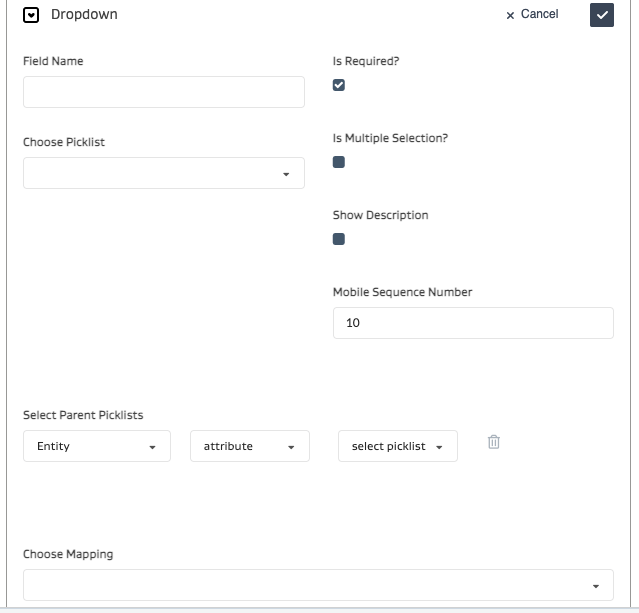Click the Dropdown header title text
Image resolution: width=639 pixels, height=613 pixels.
click(84, 15)
